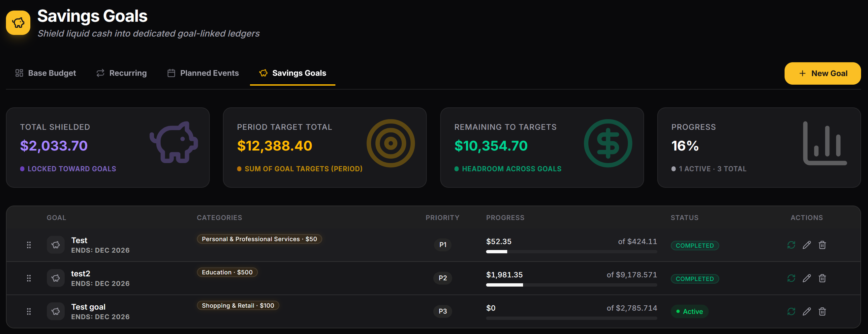Delete the 'Test' goal via trash icon

822,245
